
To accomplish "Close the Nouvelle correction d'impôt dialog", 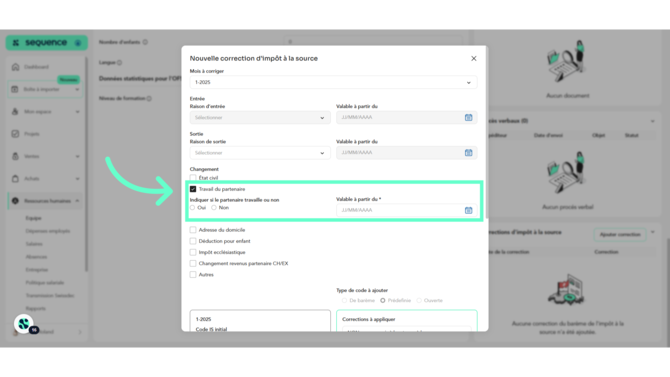I will (x=473, y=59).
